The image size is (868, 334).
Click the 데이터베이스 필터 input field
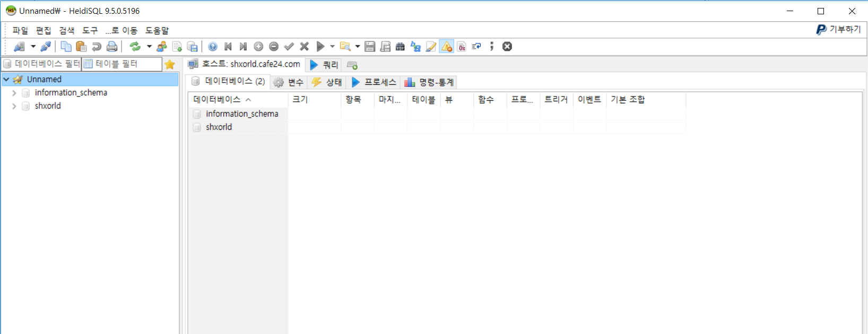41,64
